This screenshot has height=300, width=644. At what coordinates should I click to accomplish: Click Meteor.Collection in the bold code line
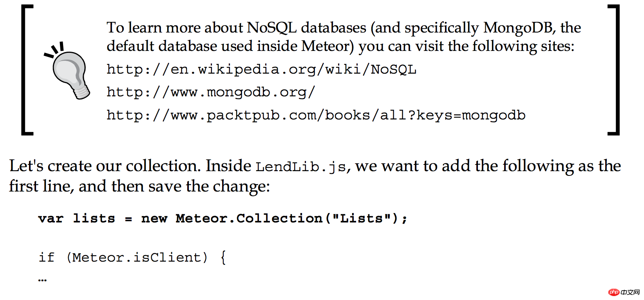249,219
